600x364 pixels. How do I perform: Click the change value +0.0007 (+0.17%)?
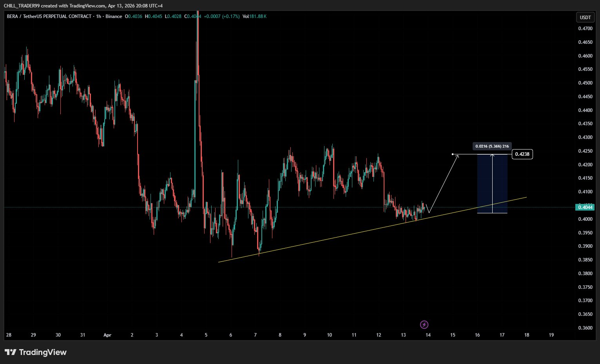221,16
